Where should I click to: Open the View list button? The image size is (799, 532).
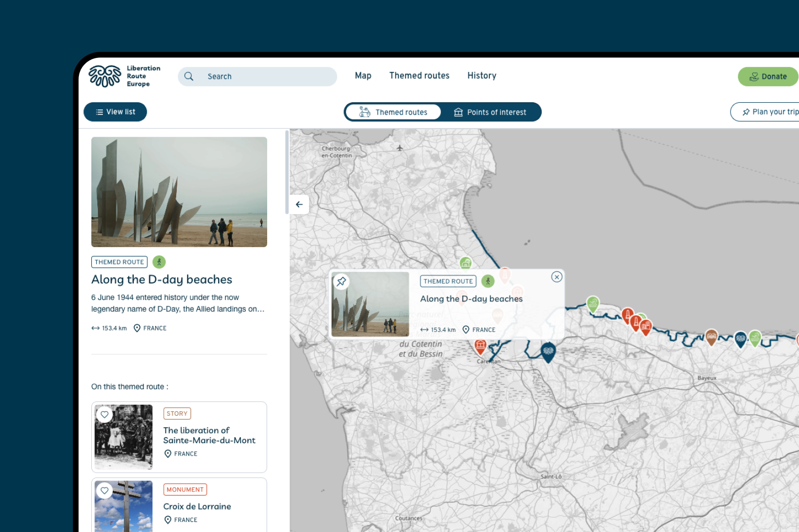tap(115, 112)
